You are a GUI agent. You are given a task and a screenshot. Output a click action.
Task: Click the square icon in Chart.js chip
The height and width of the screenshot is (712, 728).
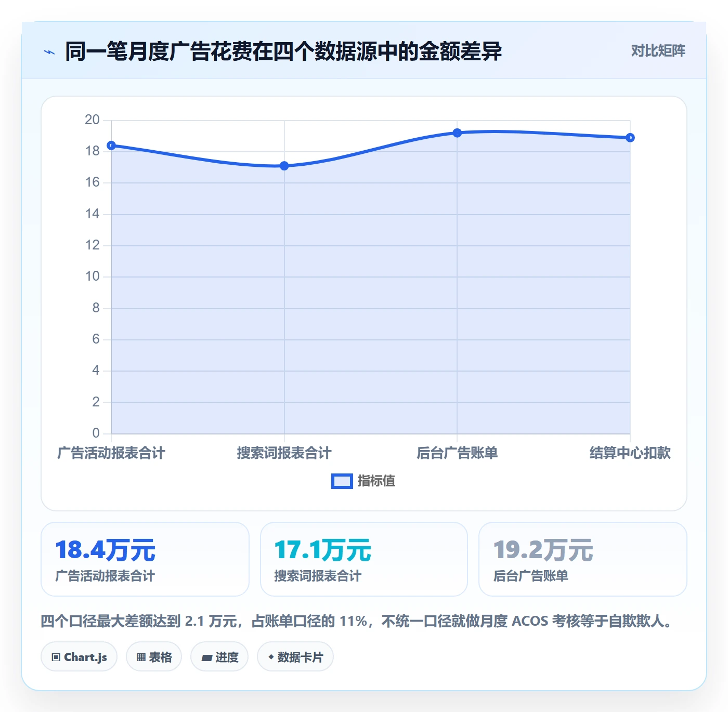click(56, 657)
